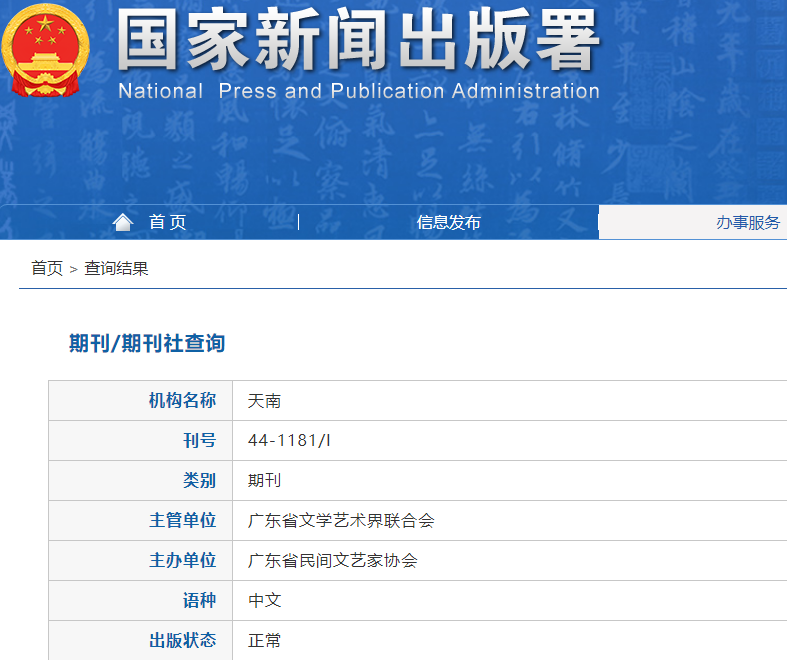The height and width of the screenshot is (660, 787).
Task: Click the National Press and Publication Administration text
Action: [x=358, y=91]
